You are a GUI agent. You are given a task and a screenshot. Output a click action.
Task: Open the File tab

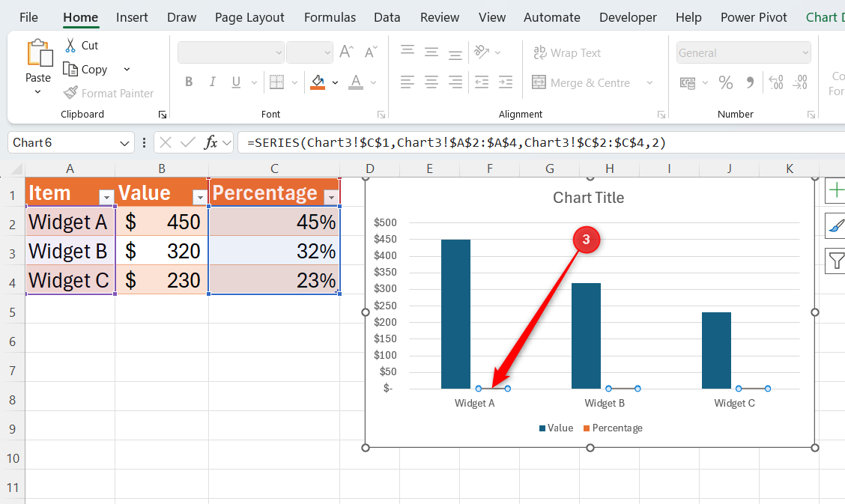(28, 17)
